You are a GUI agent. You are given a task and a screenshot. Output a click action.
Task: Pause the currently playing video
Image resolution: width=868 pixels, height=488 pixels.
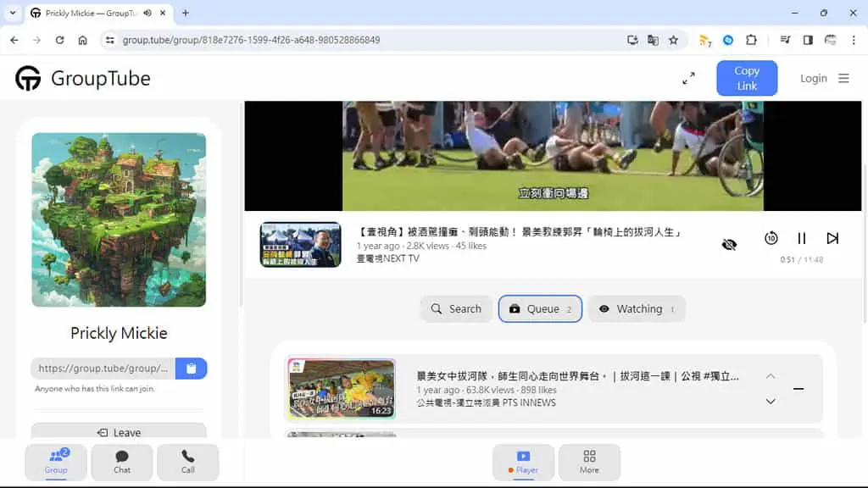(x=802, y=238)
